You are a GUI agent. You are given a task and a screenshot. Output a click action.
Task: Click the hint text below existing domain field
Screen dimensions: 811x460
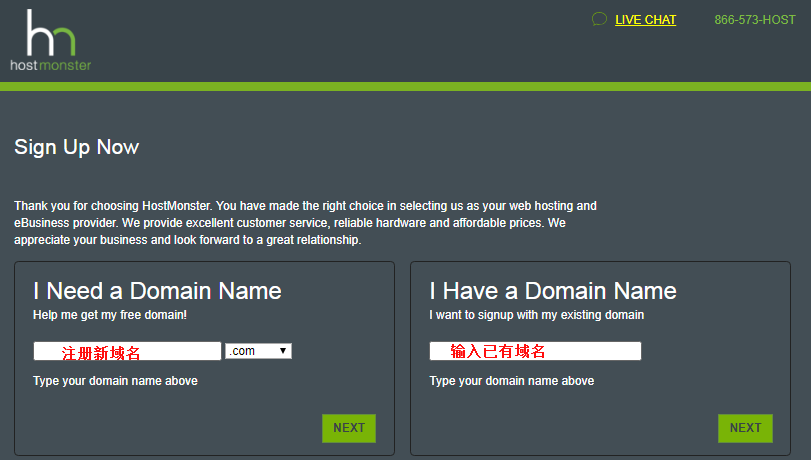click(x=511, y=381)
